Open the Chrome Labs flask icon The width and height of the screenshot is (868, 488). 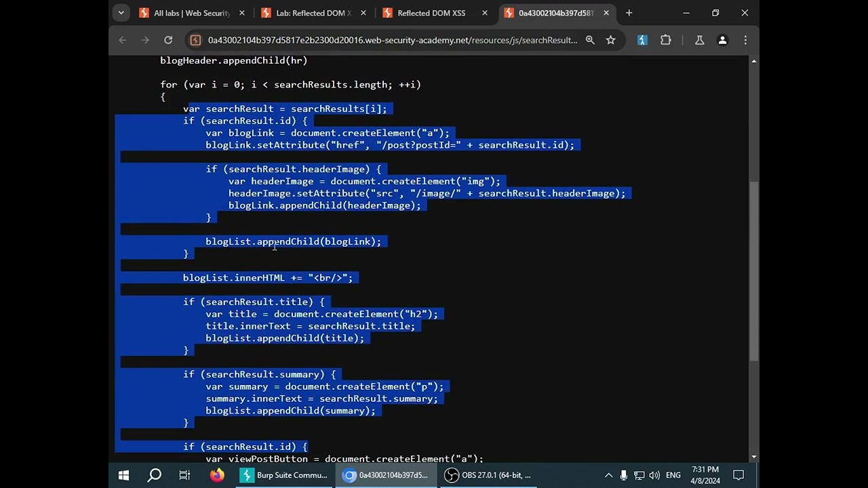click(x=699, y=40)
